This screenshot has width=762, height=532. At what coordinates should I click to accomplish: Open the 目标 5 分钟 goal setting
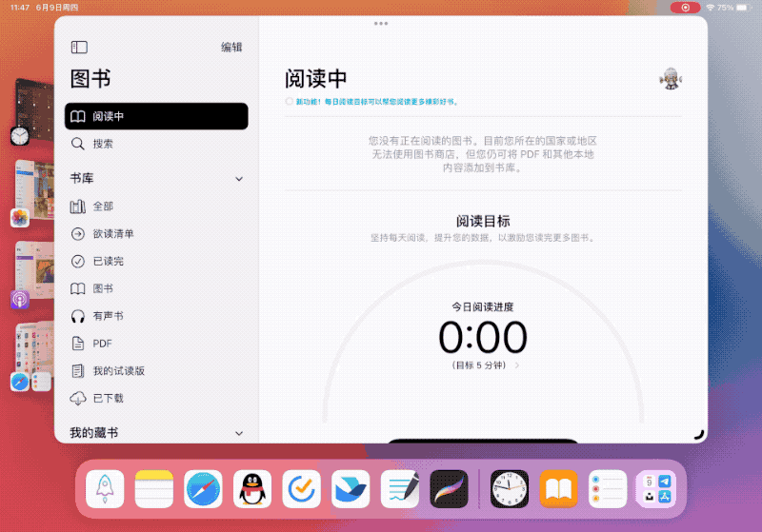click(x=485, y=365)
